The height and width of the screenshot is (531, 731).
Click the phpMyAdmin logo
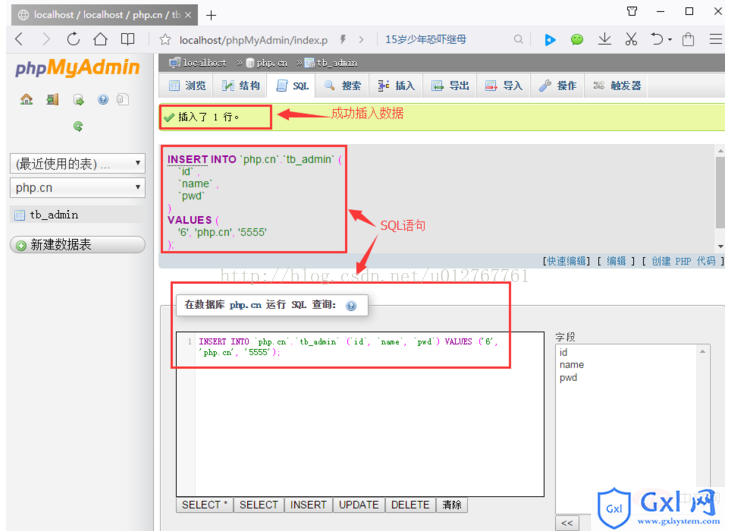[77, 68]
